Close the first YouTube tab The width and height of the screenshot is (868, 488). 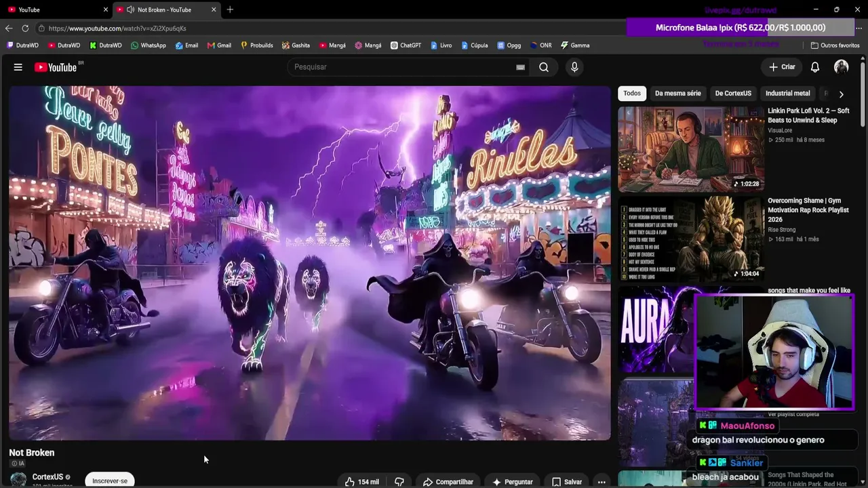click(105, 9)
